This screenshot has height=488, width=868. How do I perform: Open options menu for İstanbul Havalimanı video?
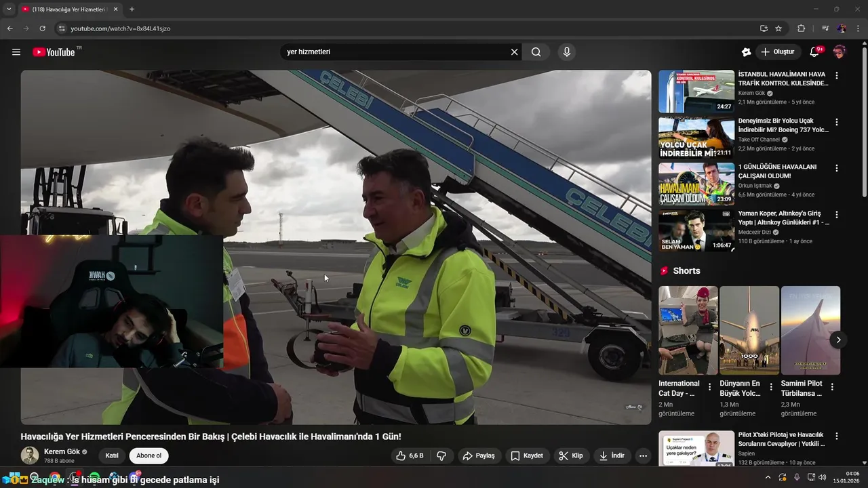(837, 76)
